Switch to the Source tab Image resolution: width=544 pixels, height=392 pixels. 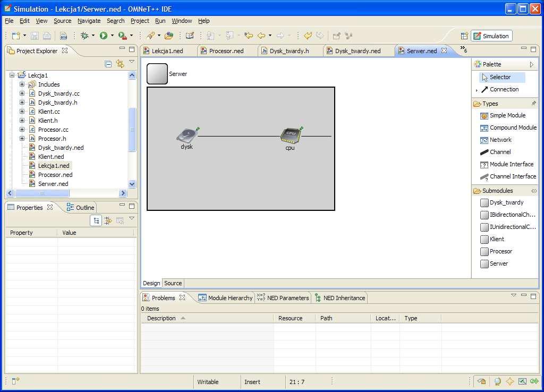173,283
